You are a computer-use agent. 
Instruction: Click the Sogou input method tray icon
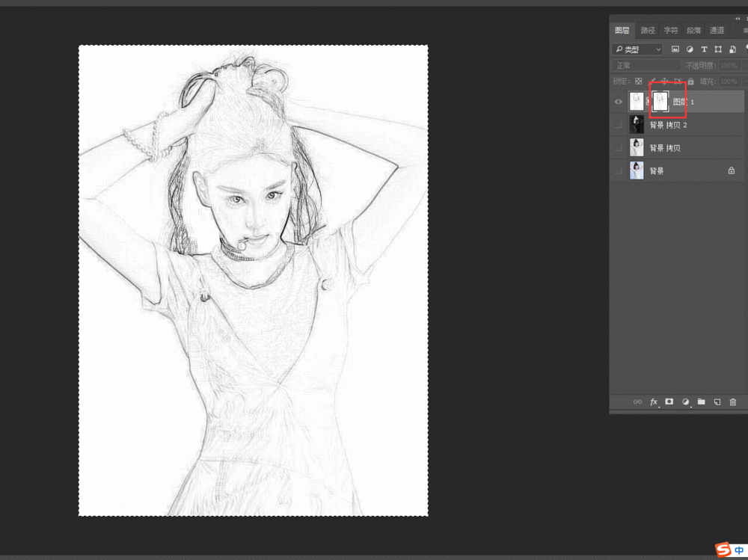click(723, 550)
